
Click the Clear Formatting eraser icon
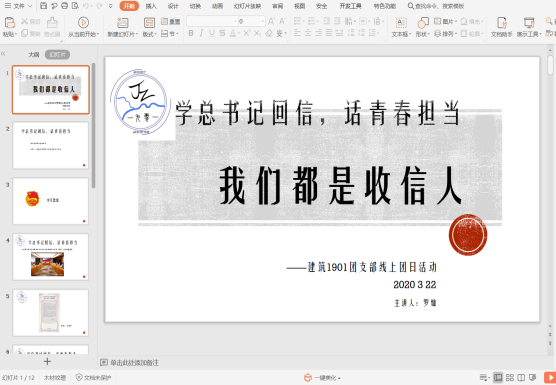point(269,33)
